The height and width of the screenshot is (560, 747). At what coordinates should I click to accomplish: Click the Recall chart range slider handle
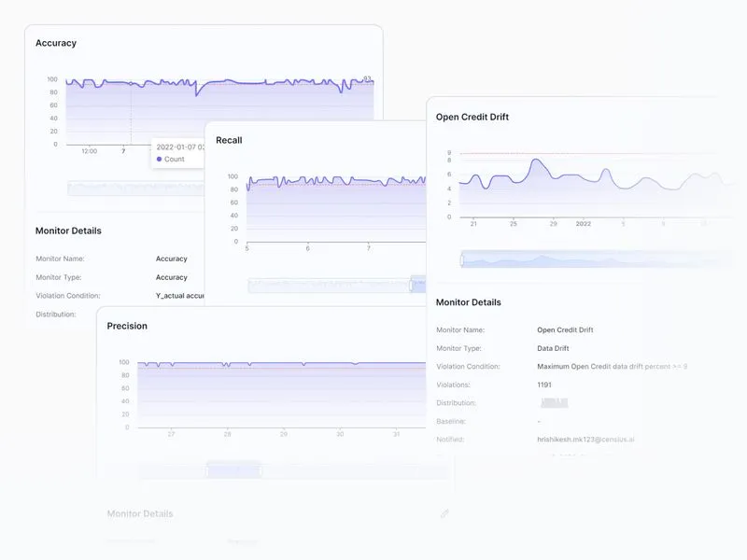[411, 286]
